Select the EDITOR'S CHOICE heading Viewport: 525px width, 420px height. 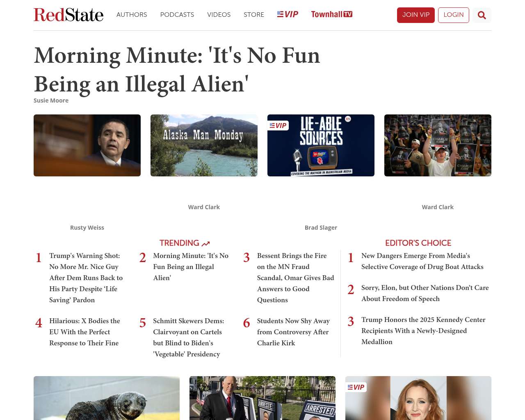coord(418,243)
